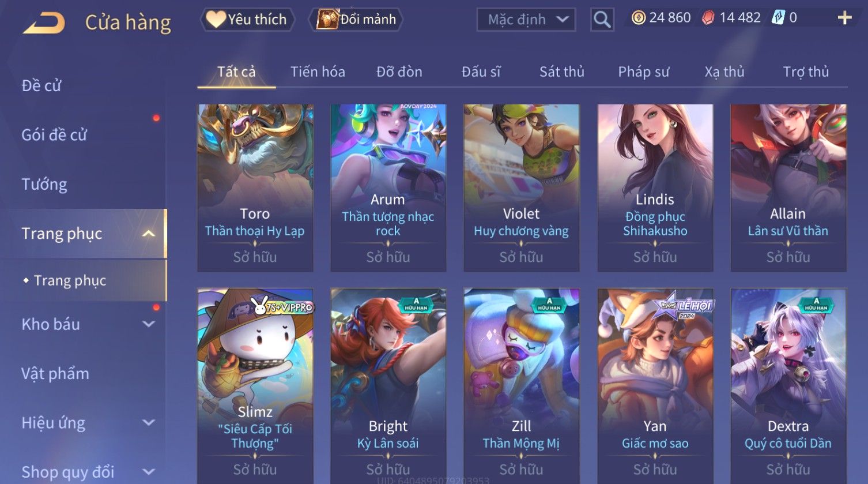Screen dimensions: 868x484
Task: Switch to the Sát thủ tab
Action: tap(562, 72)
